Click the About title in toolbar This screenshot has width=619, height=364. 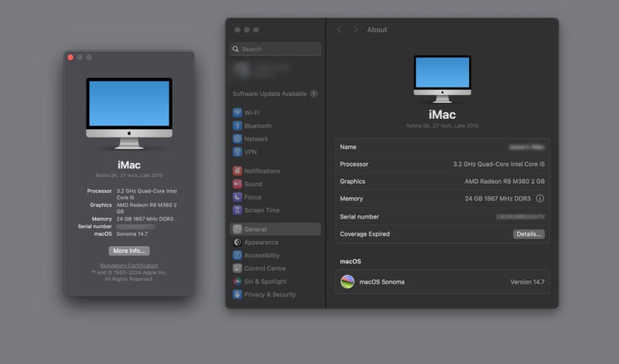pos(377,29)
